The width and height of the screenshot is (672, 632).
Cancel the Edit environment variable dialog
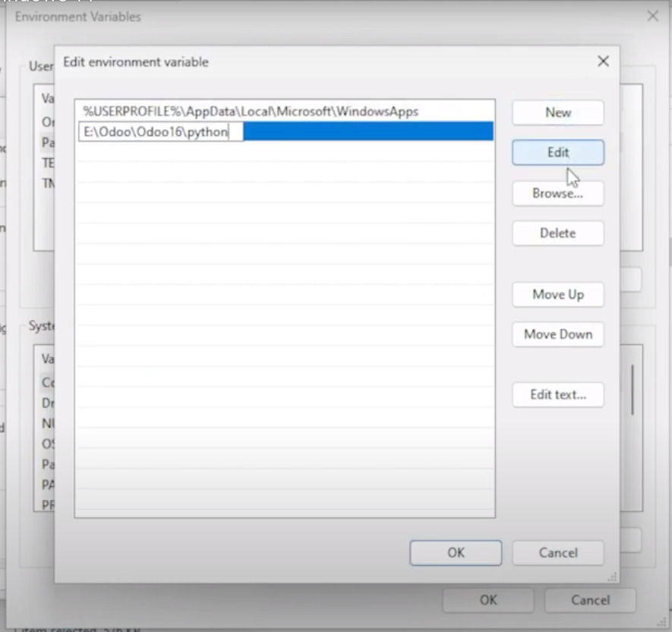click(x=557, y=553)
